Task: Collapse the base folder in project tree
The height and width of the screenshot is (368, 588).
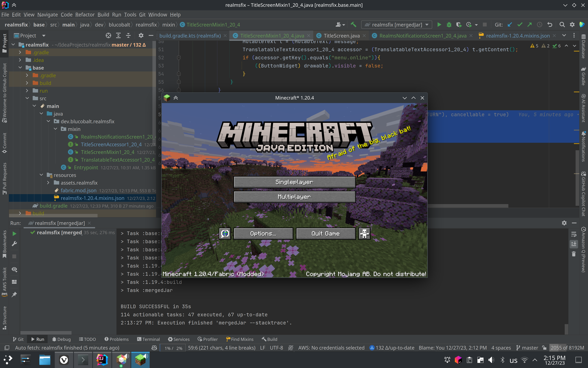Action: 20,68
